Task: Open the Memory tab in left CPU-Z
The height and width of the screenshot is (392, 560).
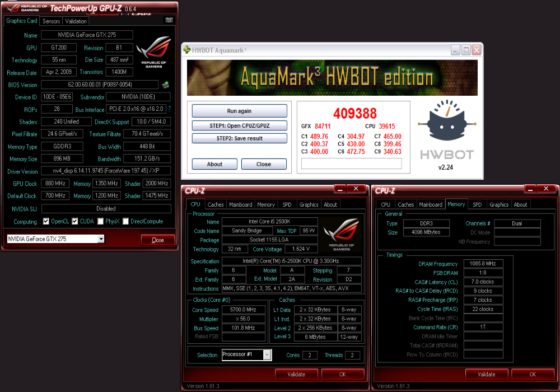Action: [x=266, y=204]
